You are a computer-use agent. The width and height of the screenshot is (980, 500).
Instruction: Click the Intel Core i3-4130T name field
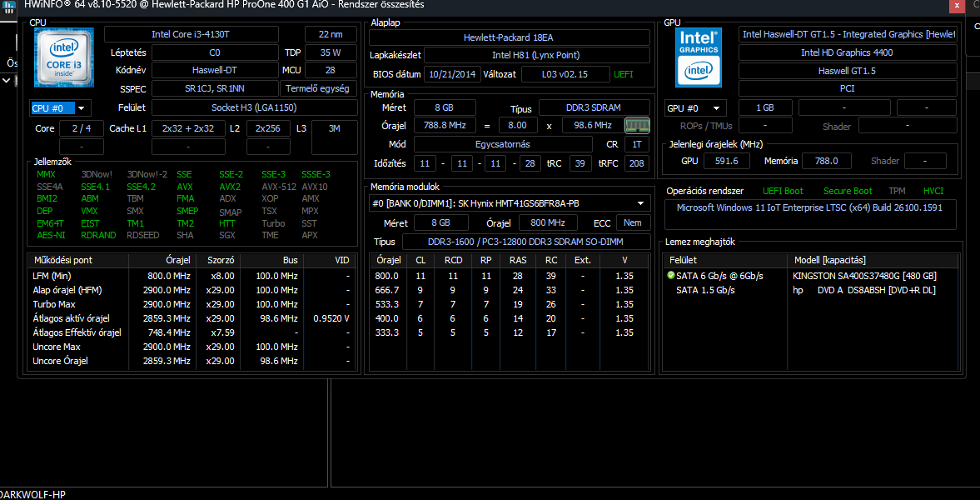pyautogui.click(x=191, y=34)
